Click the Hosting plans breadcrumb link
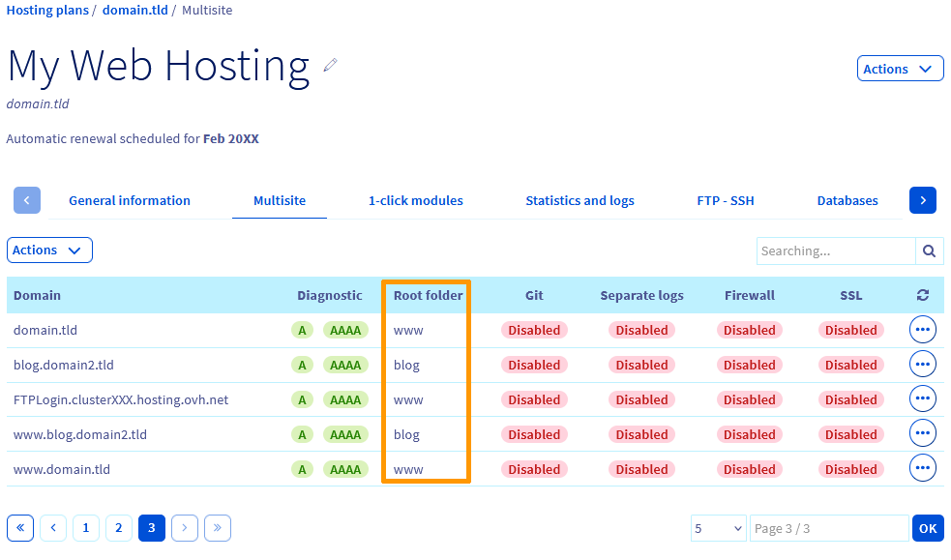The width and height of the screenshot is (951, 560). point(46,10)
